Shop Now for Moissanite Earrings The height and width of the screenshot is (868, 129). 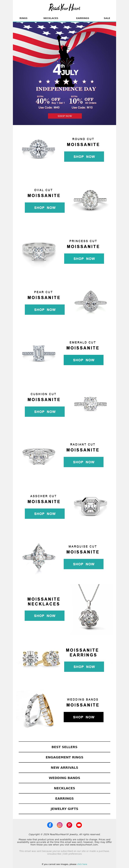click(x=84, y=667)
